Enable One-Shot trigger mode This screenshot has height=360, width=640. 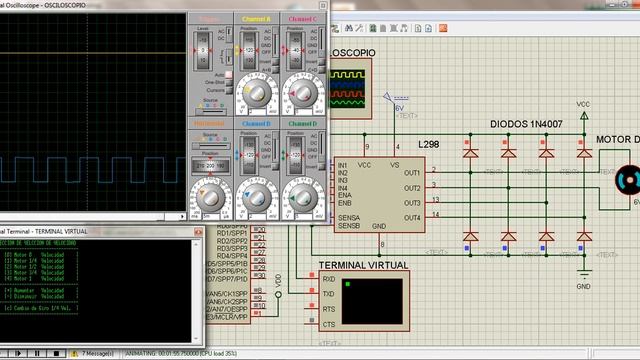pos(229,82)
